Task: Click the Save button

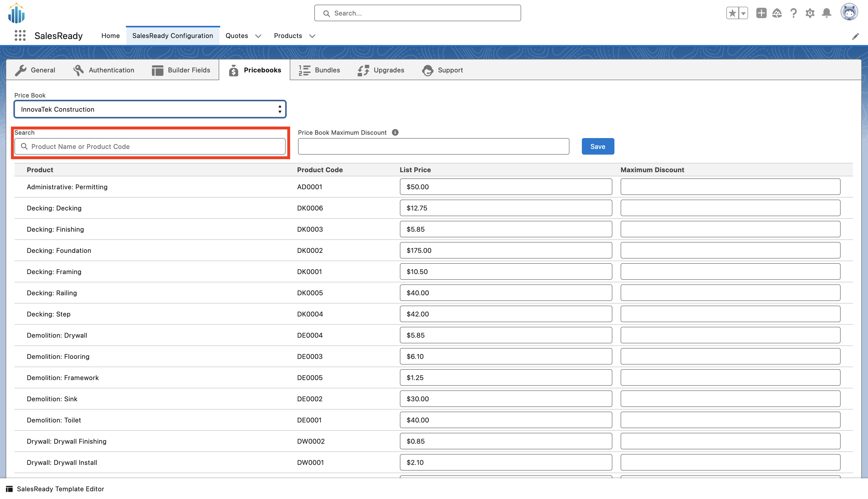Action: coord(598,147)
